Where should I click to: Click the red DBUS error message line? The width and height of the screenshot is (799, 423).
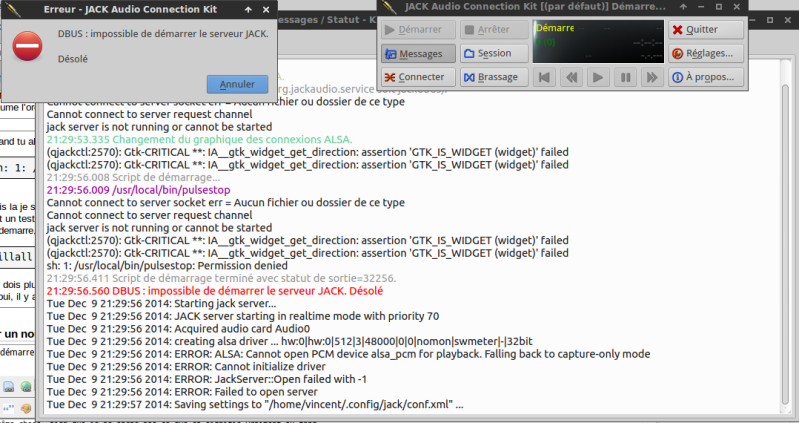click(215, 291)
